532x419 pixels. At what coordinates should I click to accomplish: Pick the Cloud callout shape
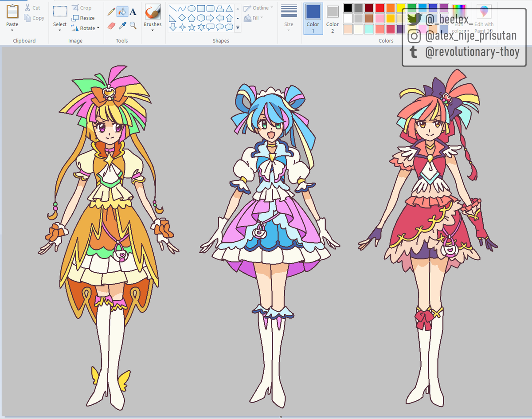pos(229,27)
